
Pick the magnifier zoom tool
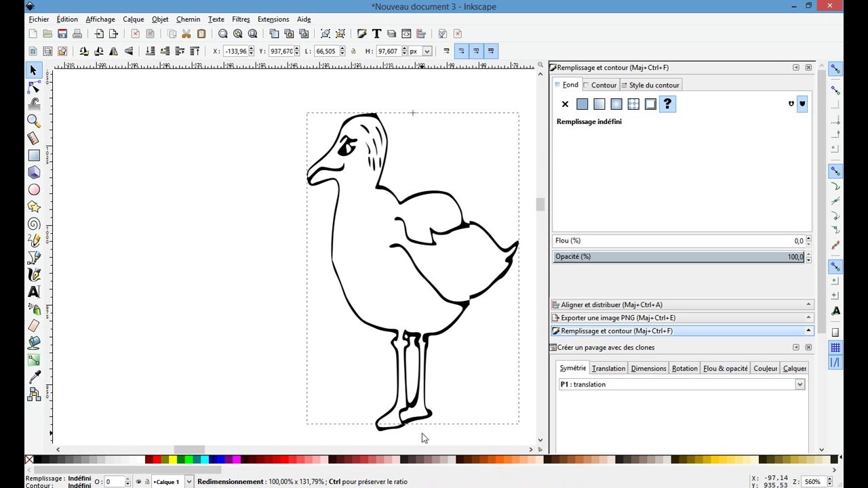[x=33, y=121]
